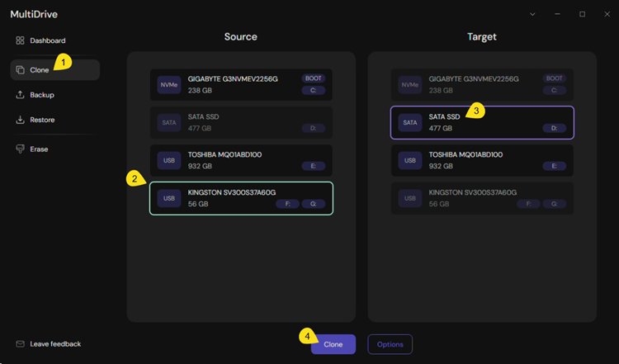Click the Restore download icon
The height and width of the screenshot is (364, 619).
pos(21,120)
